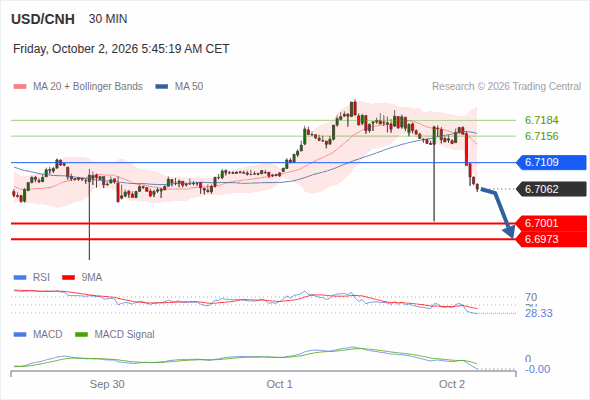Screen dimensions: 590x400
Task: Select the 6.7184 resistance level label
Action: (541, 120)
